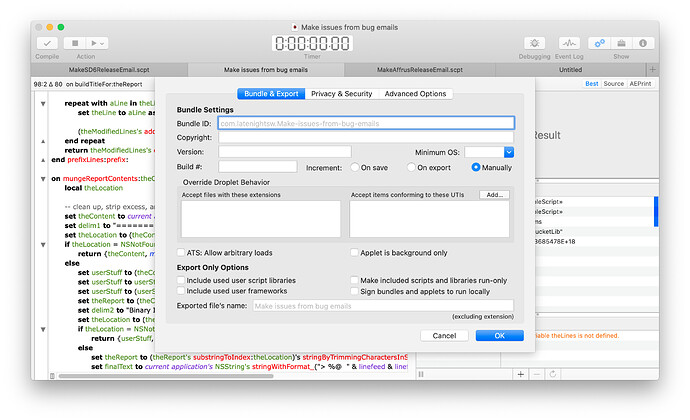Click the file extensions list box
This screenshot has width=690, height=420.
(261, 218)
